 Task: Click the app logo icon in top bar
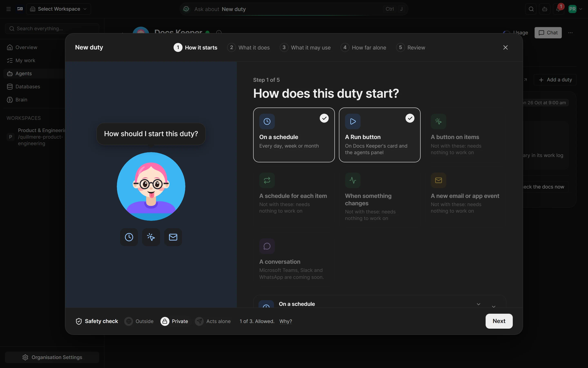click(x=20, y=9)
